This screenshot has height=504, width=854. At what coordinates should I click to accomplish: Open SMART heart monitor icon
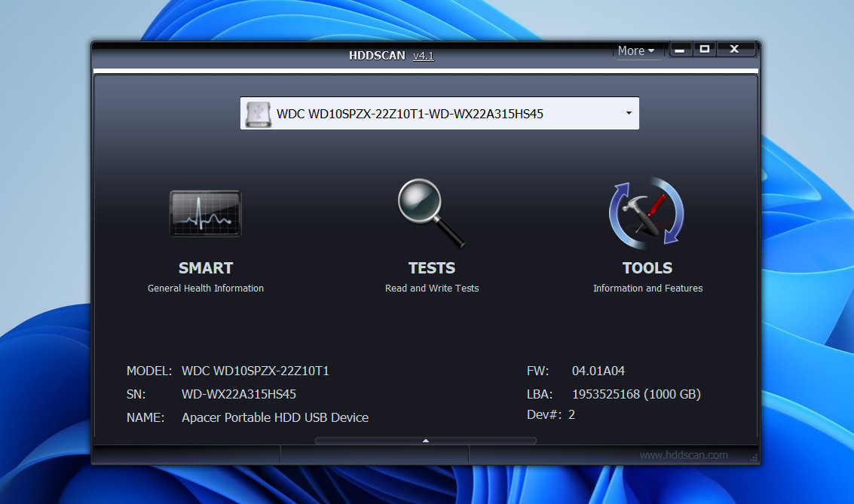pos(205,213)
